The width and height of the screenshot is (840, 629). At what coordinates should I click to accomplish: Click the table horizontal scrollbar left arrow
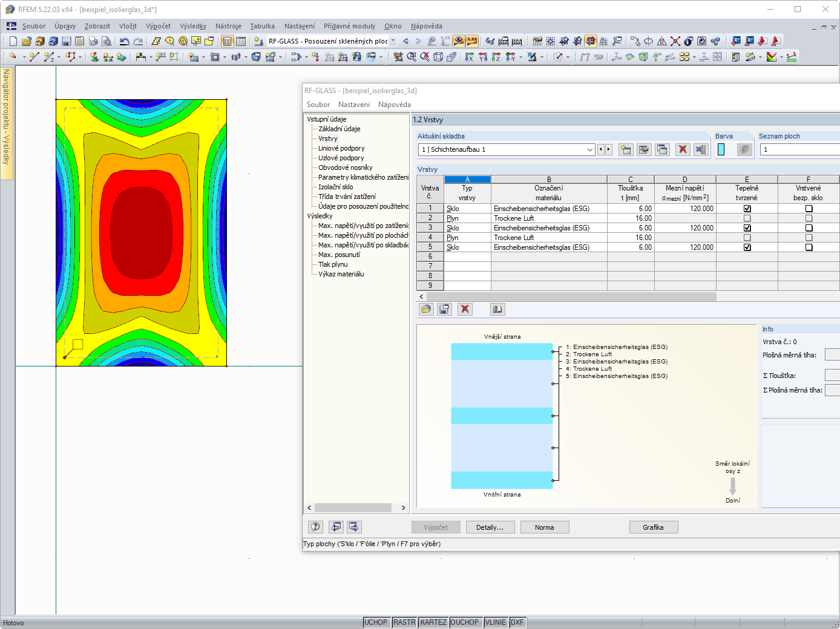tap(422, 297)
